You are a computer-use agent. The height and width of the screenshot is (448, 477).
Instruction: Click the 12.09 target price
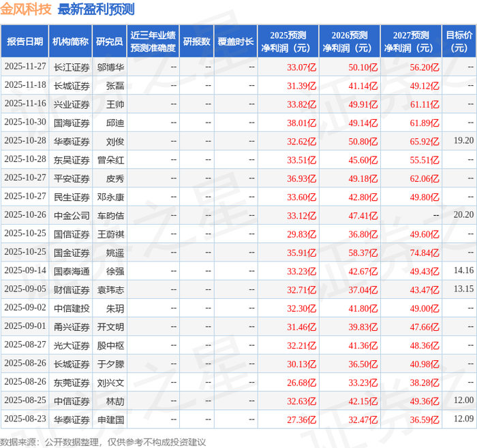463,419
